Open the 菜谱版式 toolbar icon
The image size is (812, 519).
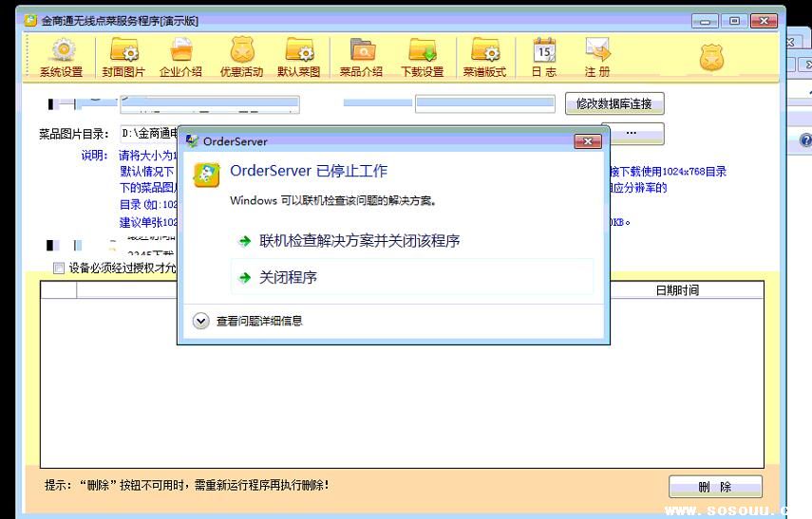tap(484, 58)
